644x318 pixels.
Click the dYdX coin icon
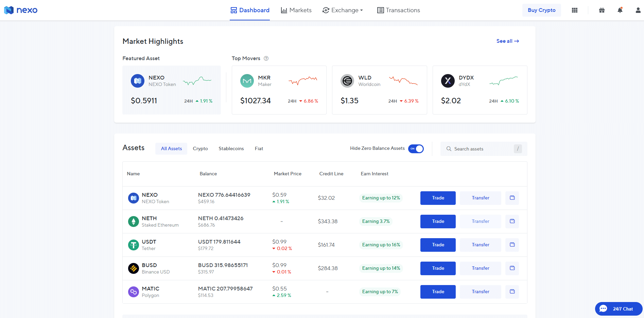[x=448, y=81]
